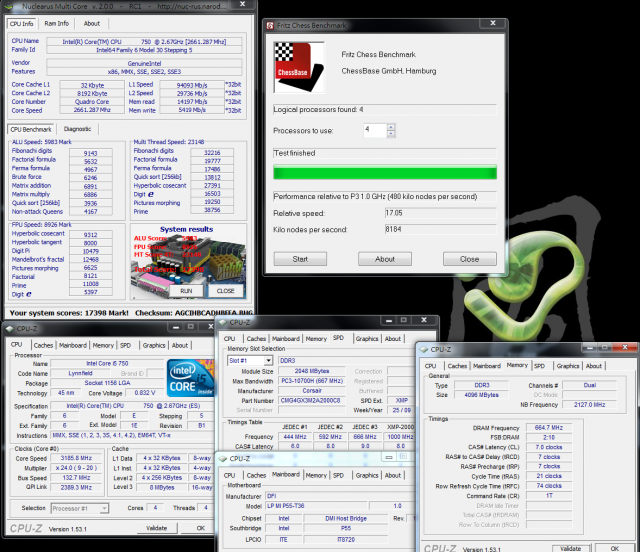Click the Part Number field CMG4GX3M2A2000C8

click(312, 401)
